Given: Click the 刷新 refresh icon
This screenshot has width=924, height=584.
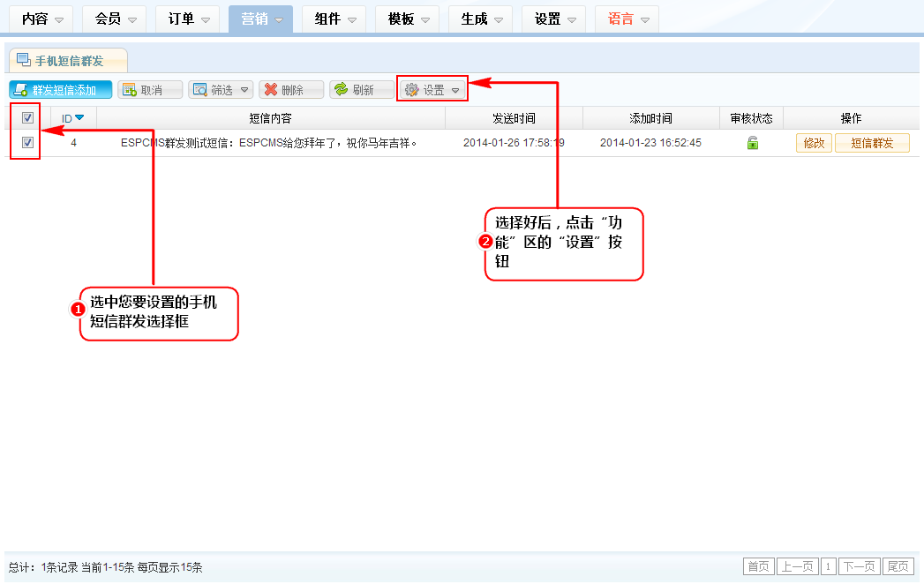Looking at the screenshot, I should (341, 90).
